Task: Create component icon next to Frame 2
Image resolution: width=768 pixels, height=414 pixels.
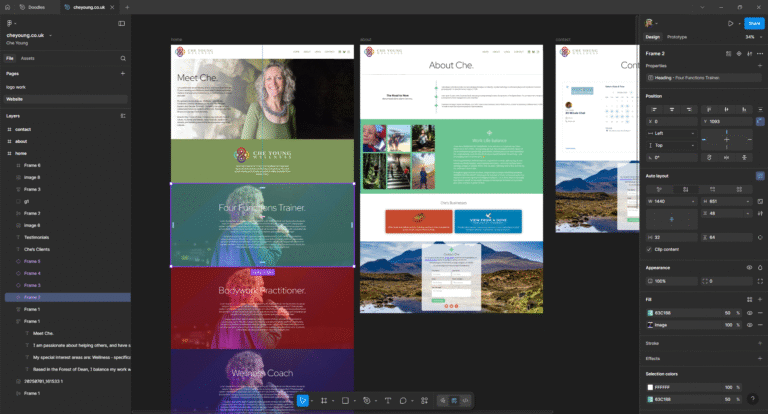Action: [x=739, y=53]
